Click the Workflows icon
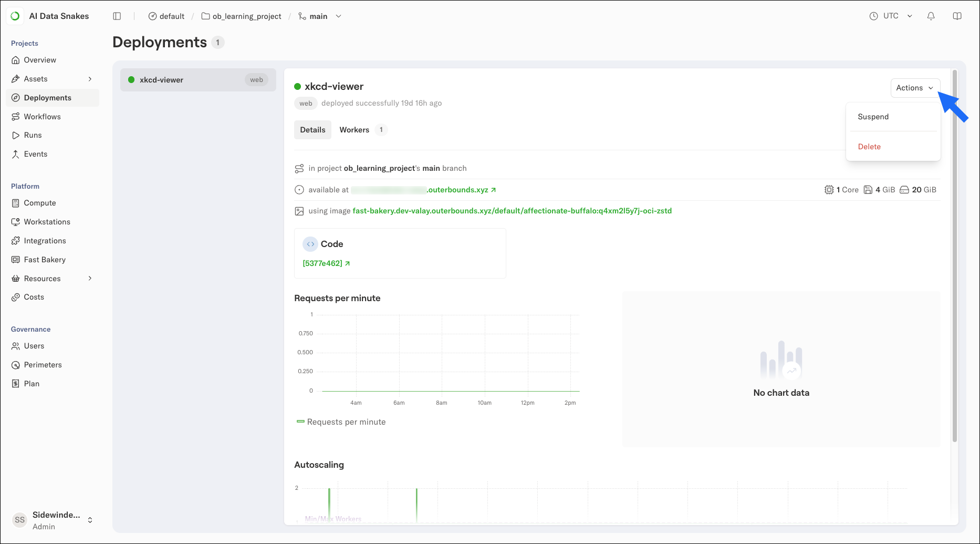The width and height of the screenshot is (980, 544). [16, 117]
